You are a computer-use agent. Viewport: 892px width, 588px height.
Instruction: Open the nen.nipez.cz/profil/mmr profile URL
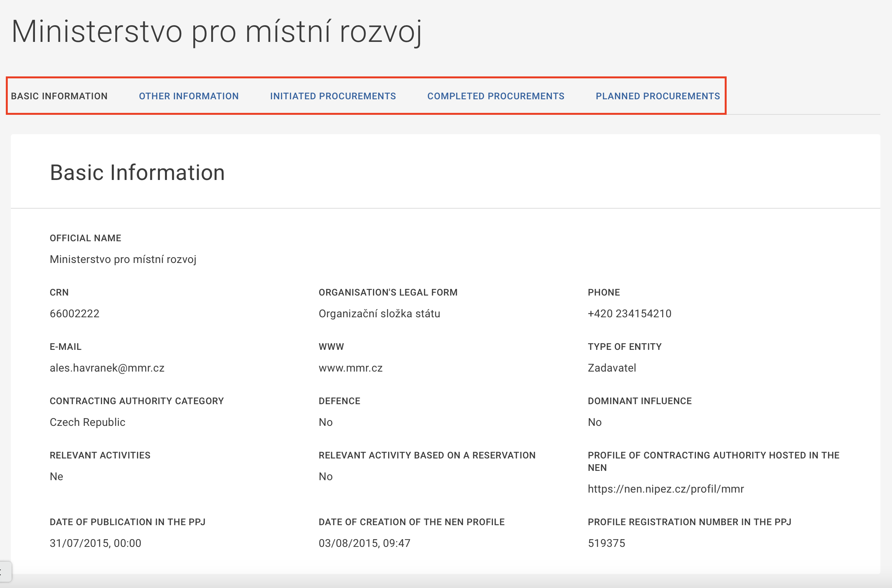(x=666, y=489)
